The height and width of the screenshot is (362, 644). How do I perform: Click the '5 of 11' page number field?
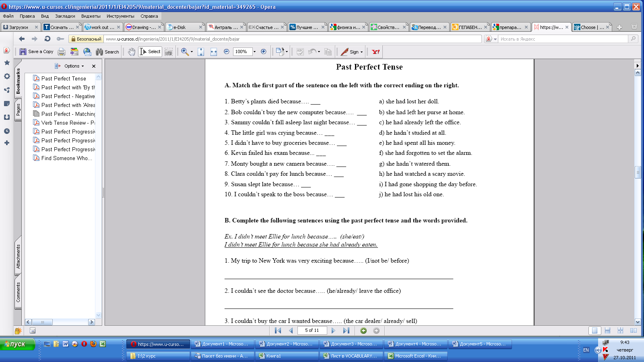click(312, 331)
